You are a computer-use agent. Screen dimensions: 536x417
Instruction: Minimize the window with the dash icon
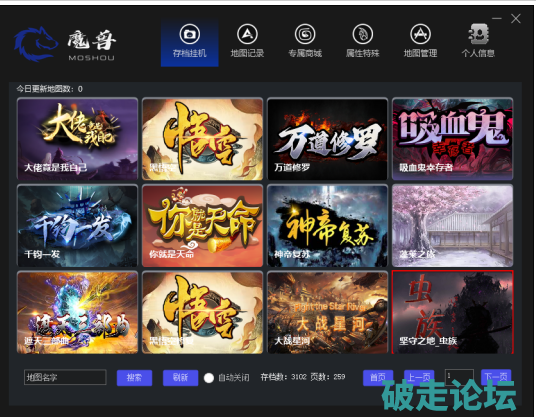coord(497,18)
